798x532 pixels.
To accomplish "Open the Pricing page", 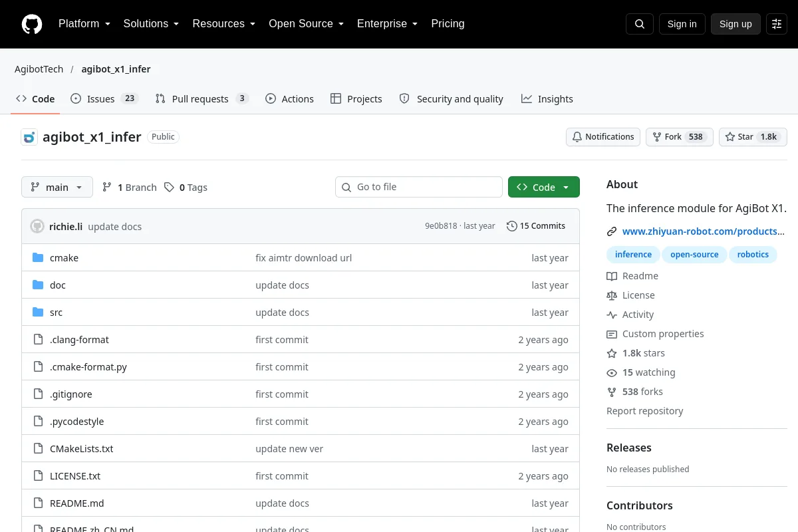I will click(448, 24).
